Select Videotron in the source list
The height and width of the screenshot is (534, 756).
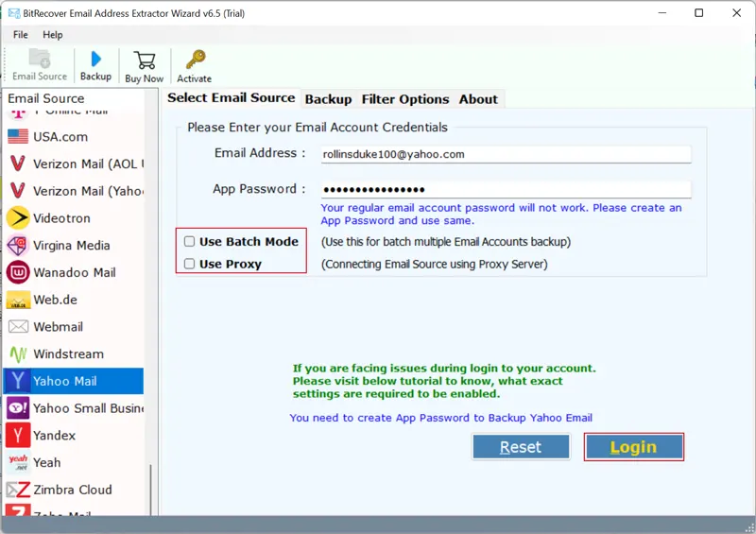(x=61, y=218)
